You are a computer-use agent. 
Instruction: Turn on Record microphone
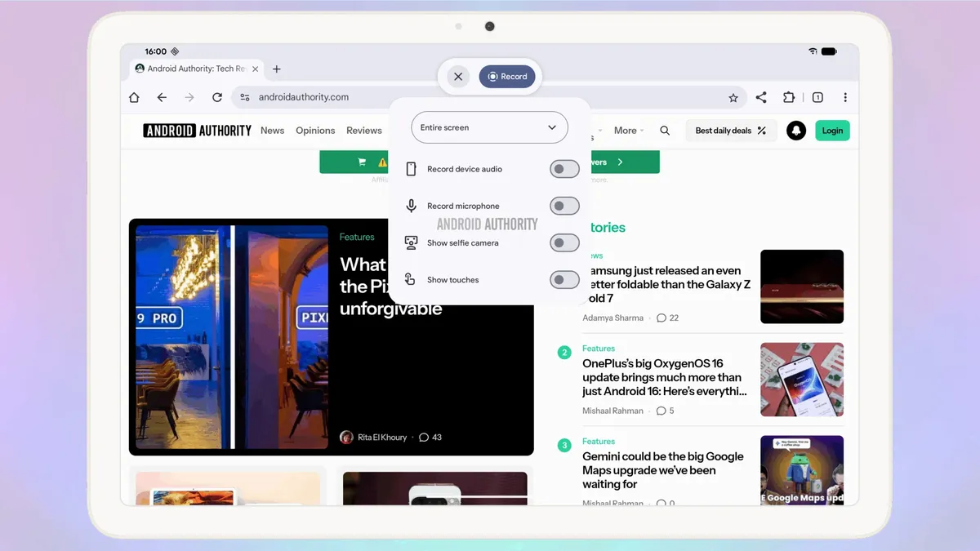point(564,206)
